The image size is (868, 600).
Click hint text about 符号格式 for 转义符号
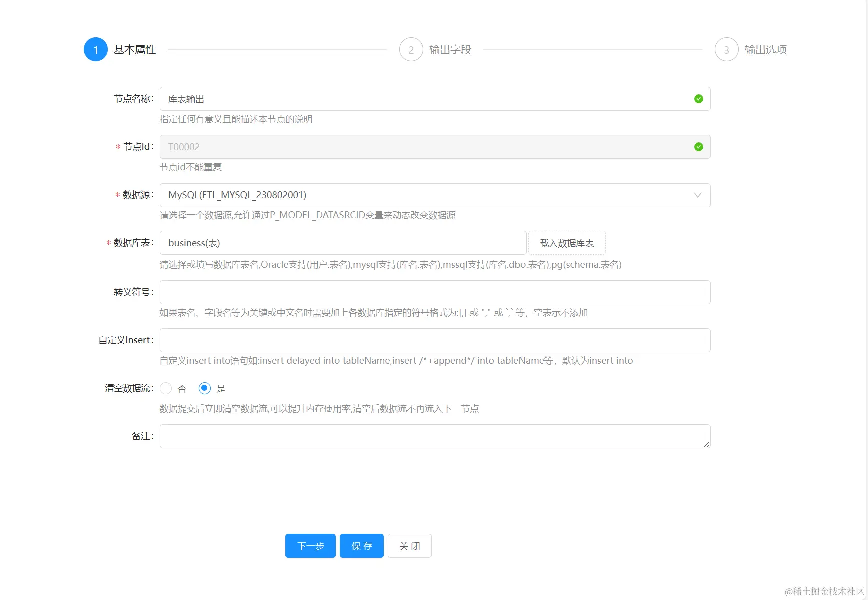click(373, 313)
